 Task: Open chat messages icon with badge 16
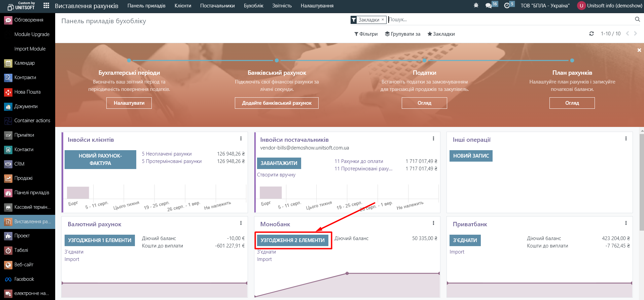pyautogui.click(x=489, y=6)
